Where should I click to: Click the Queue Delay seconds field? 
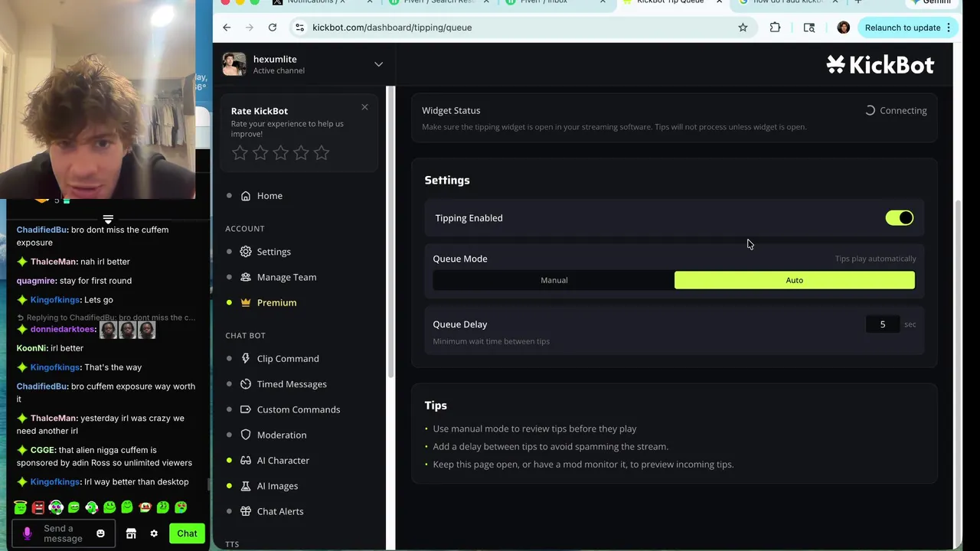coord(882,324)
